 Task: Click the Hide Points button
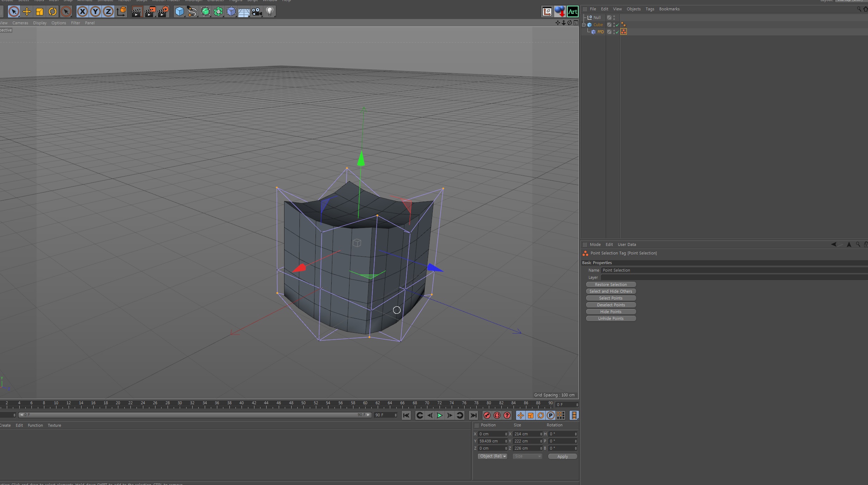tap(611, 312)
